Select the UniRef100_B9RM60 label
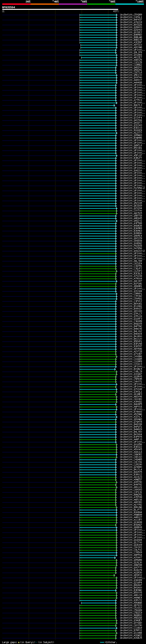 pyautogui.click(x=131, y=35)
